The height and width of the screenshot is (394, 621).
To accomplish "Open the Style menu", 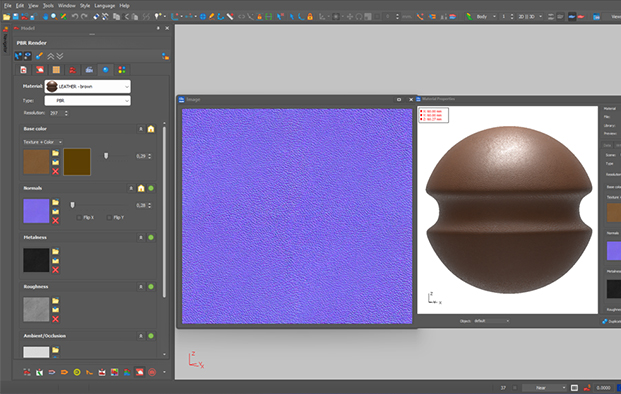I will point(85,6).
